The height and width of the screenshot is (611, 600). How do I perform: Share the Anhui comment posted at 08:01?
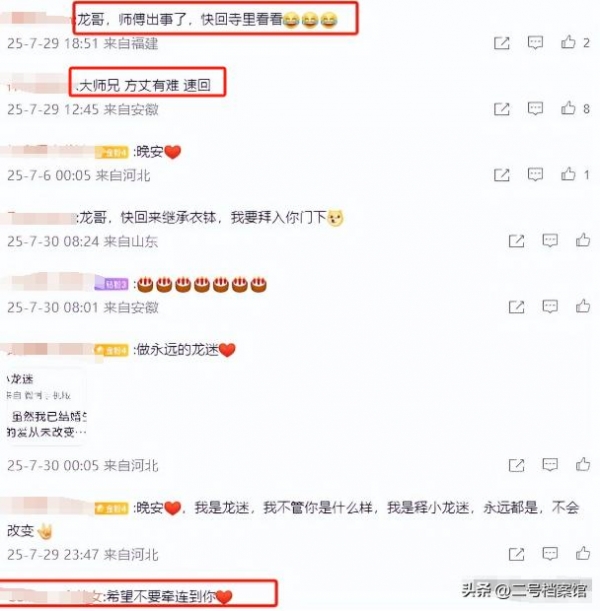click(516, 307)
